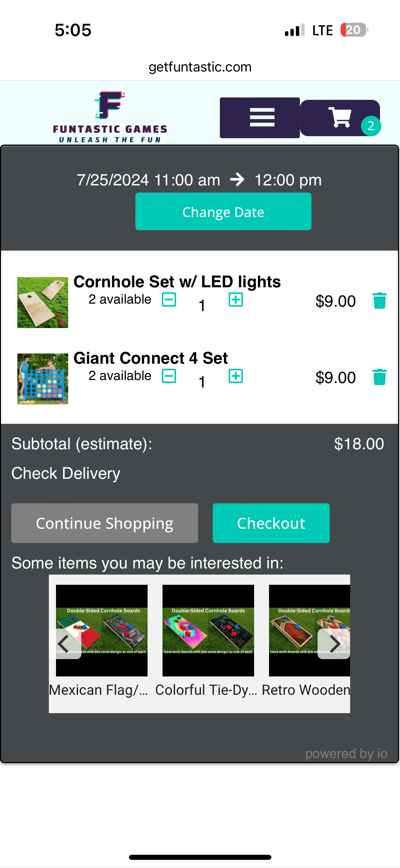Increase Giant Connect 4 quantity
The height and width of the screenshot is (868, 400).
click(x=235, y=376)
